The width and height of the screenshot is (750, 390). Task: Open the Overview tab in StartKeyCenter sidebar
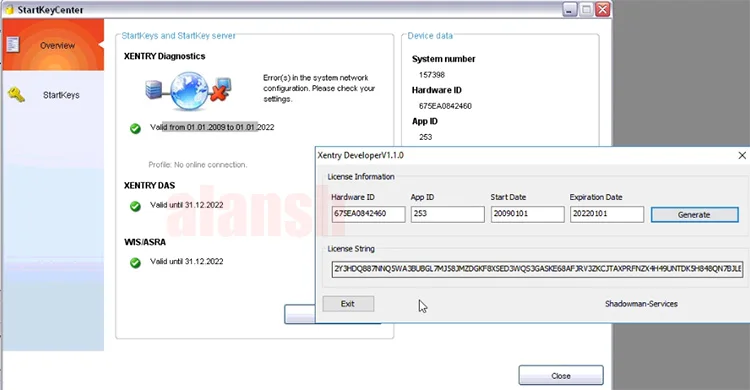click(53, 45)
